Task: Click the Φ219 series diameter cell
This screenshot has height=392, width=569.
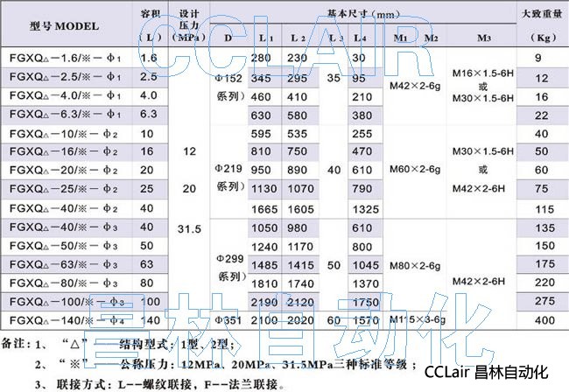Action: coord(230,171)
